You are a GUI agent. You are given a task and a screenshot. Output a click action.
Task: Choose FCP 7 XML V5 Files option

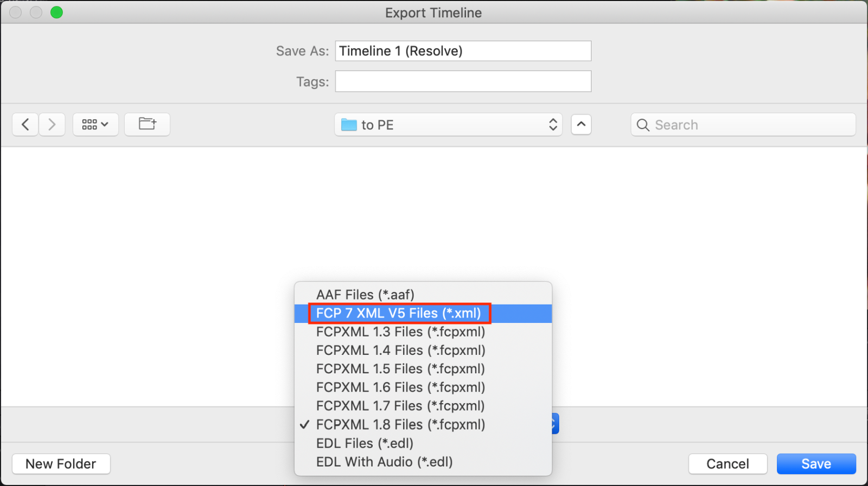(398, 314)
